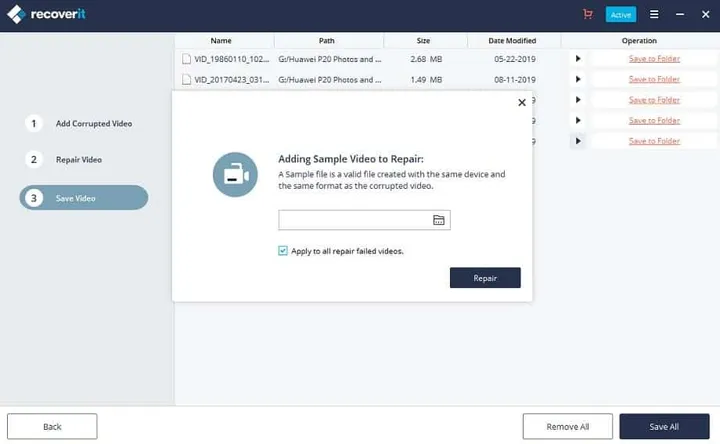The image size is (720, 444).
Task: Click Save to Folder for first video
Action: 654,59
